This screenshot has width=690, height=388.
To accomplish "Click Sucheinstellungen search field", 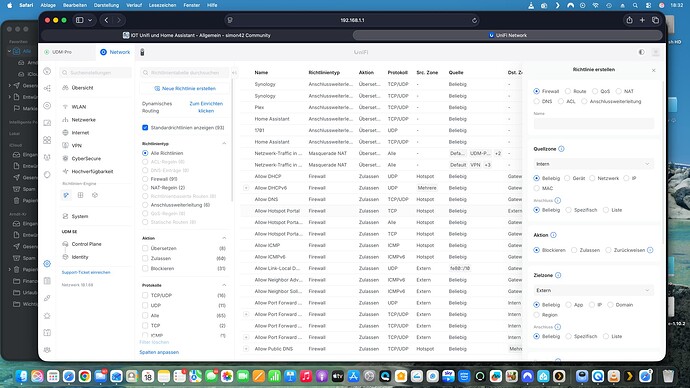I will click(95, 73).
